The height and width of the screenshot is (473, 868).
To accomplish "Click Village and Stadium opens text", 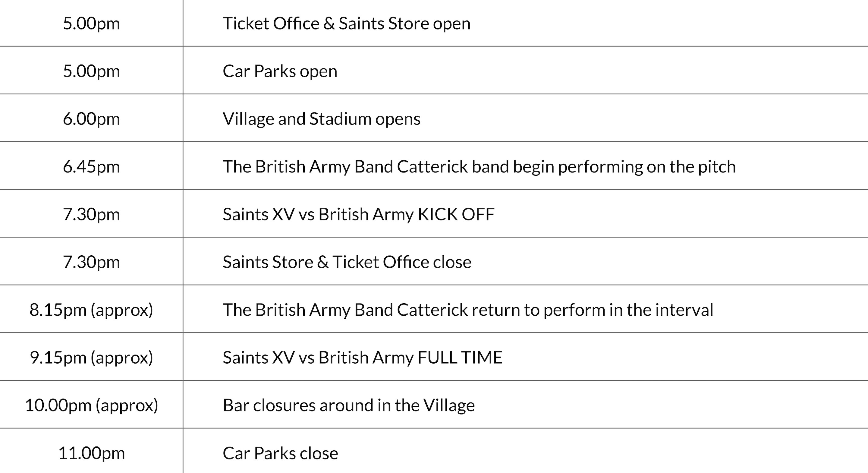I will pyautogui.click(x=322, y=119).
